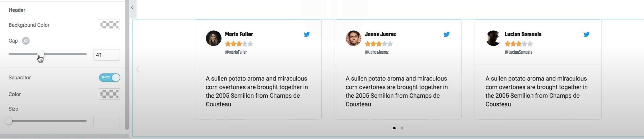644x139 pixels.
Task: Toggle the Separator show switch
Action: coord(110,78)
